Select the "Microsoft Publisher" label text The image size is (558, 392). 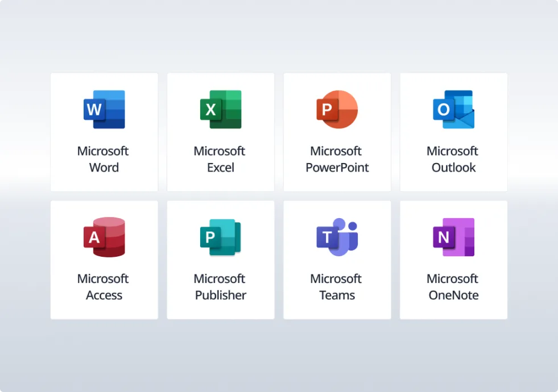click(220, 287)
